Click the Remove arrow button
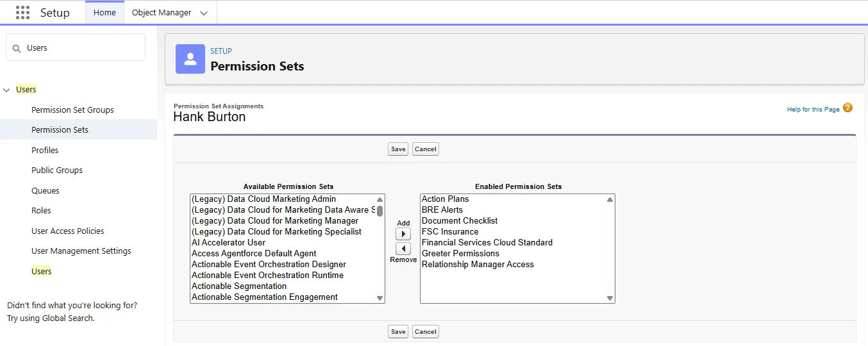This screenshot has width=868, height=346. (403, 249)
